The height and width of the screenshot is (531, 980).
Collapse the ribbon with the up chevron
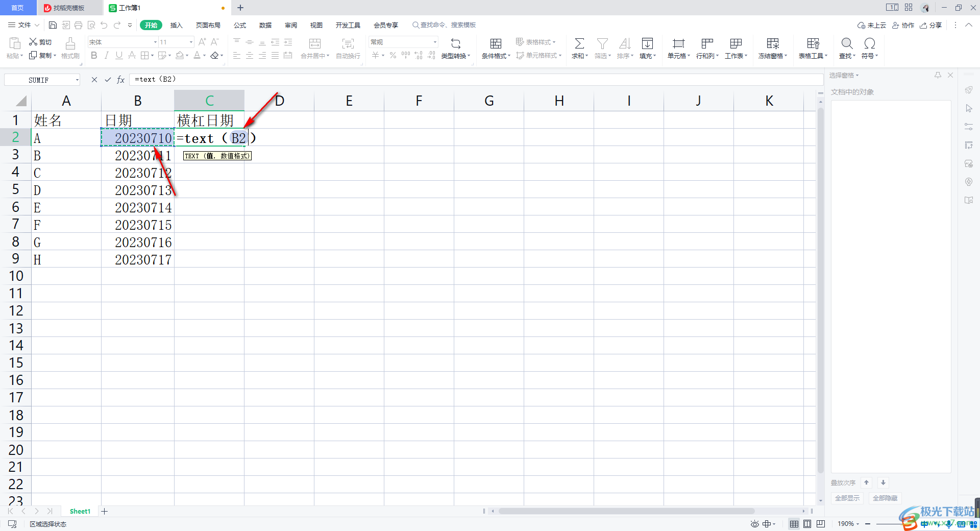coord(968,25)
